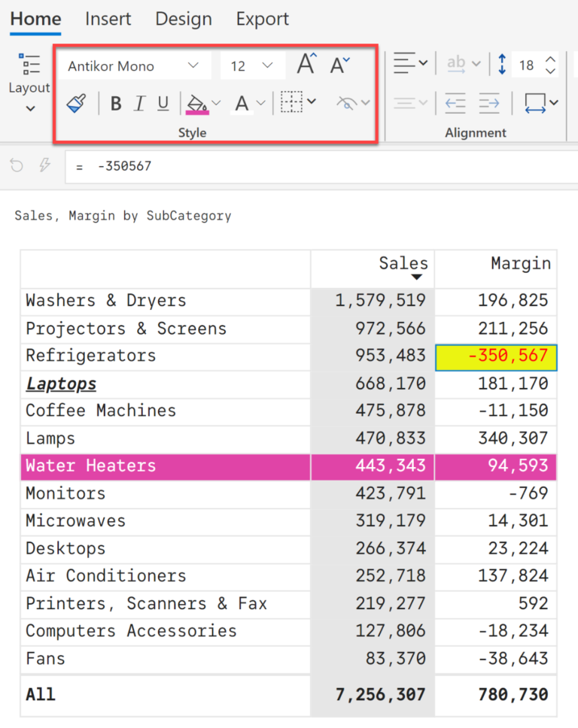Open the Antikor Mono font dropdown
This screenshot has width=578, height=728.
click(x=134, y=65)
